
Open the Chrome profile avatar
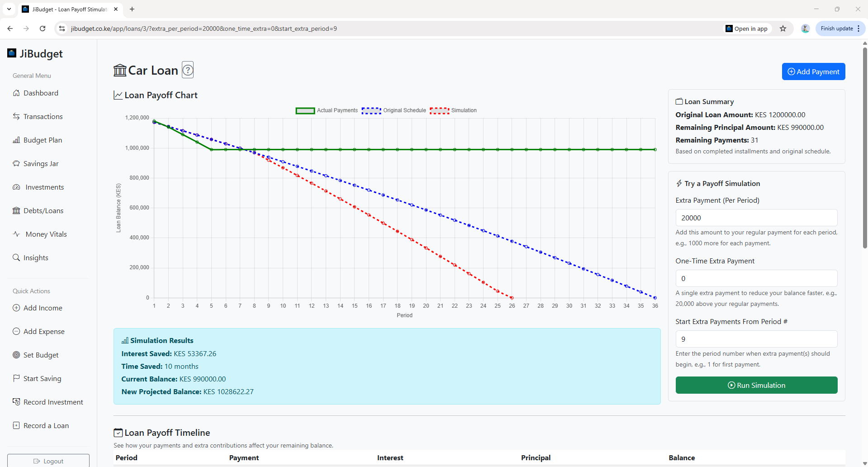coord(805,29)
